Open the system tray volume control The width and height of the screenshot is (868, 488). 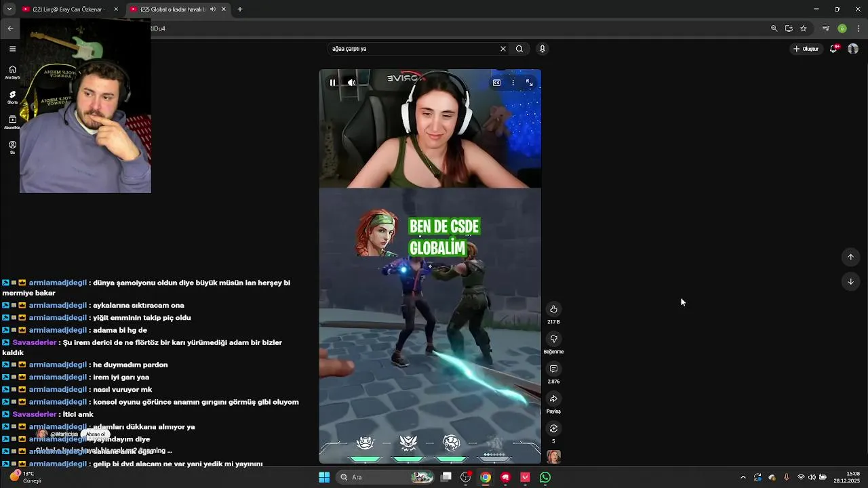point(812,477)
